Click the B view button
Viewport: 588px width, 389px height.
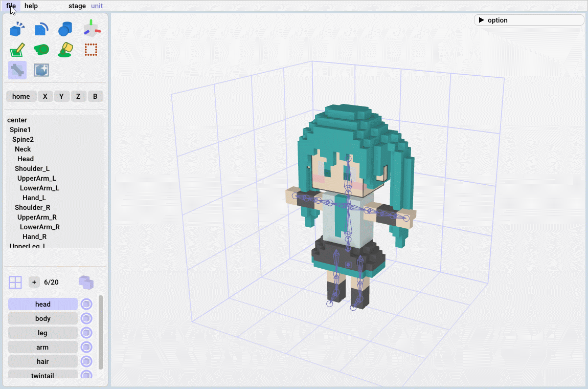(95, 97)
